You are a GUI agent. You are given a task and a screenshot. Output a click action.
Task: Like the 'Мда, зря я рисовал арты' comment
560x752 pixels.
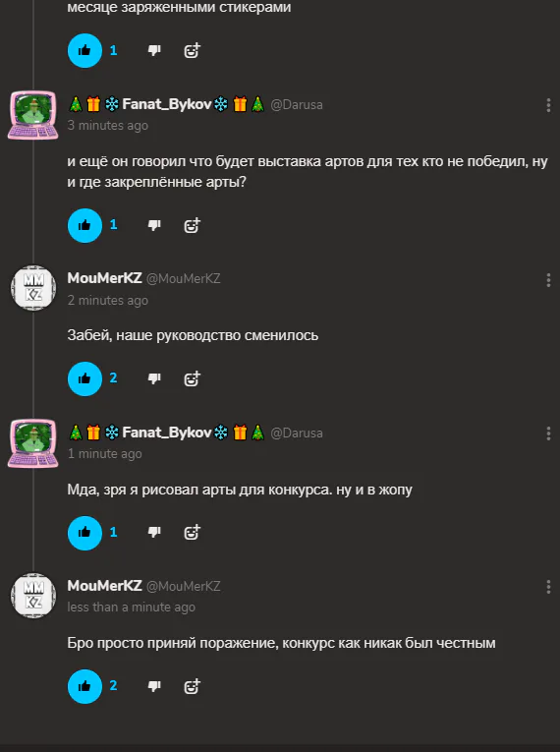[x=84, y=533]
